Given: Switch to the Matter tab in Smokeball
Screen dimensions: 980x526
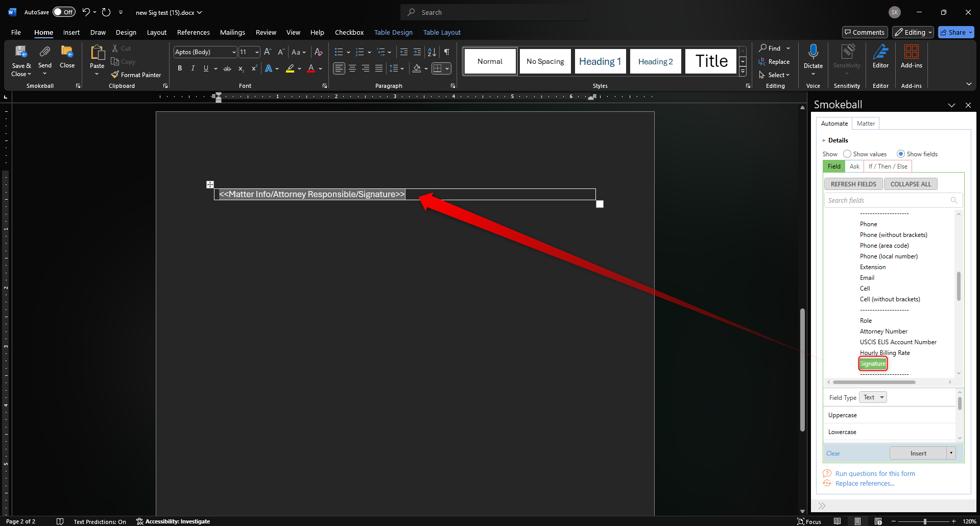Looking at the screenshot, I should tap(866, 124).
